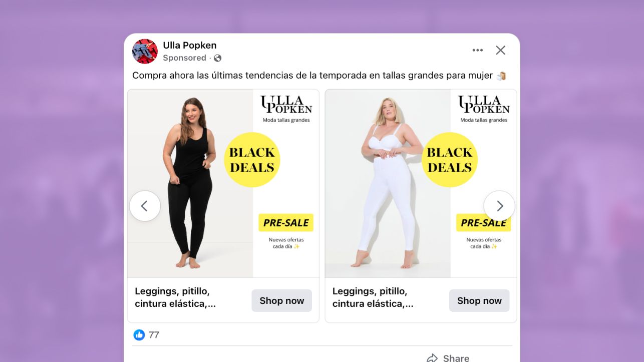This screenshot has height=362, width=644.
Task: Open the white leggings product image
Action: point(388,183)
